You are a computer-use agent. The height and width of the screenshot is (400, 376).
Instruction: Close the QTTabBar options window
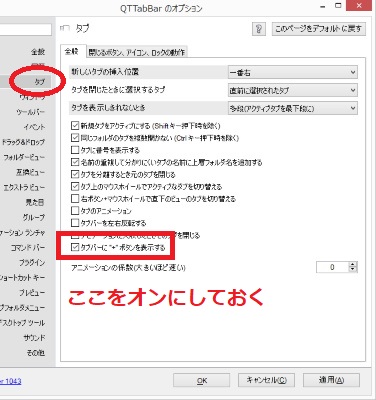[x=359, y=5]
